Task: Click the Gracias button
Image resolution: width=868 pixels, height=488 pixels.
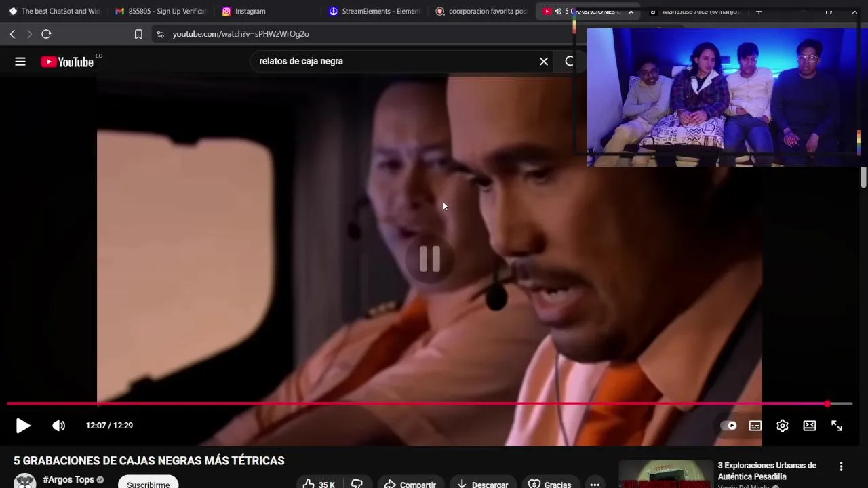Action: click(550, 483)
